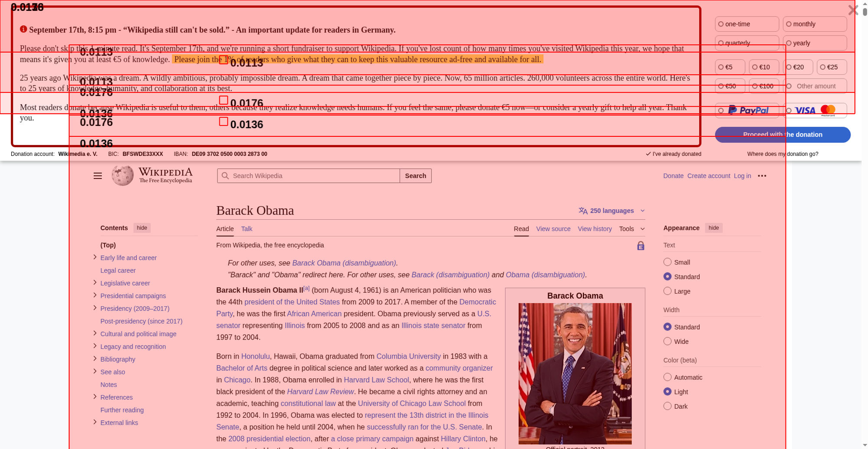Viewport: 868px width, 449px height.
Task: Click the Other amount input field
Action: [815, 86]
